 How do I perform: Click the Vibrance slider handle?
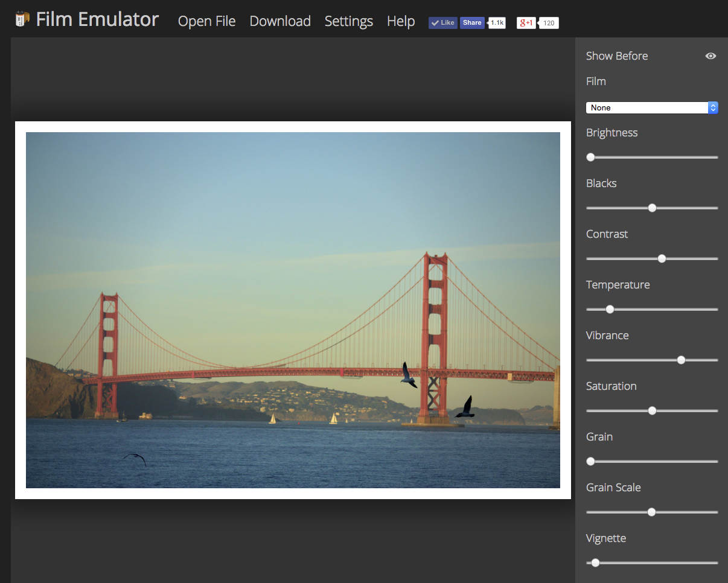coord(681,360)
